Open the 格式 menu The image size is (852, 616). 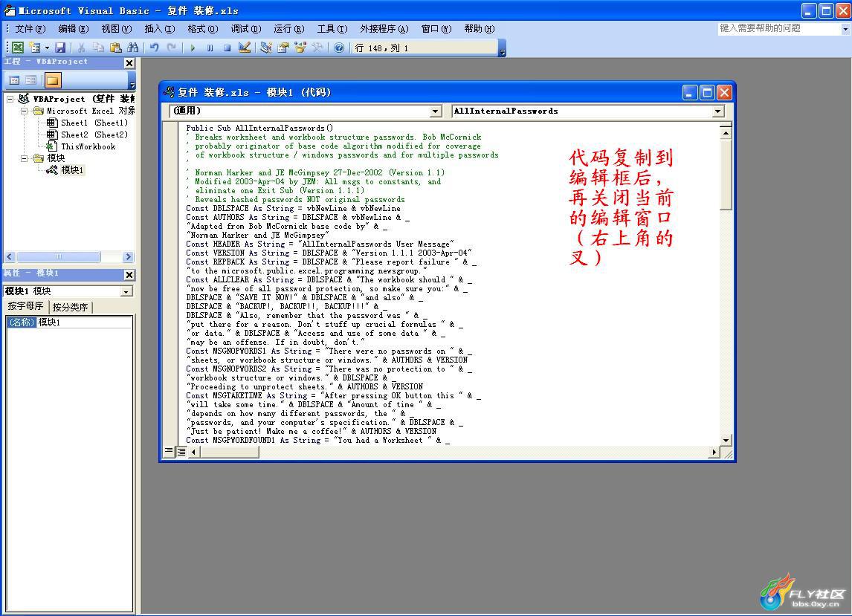pyautogui.click(x=203, y=29)
